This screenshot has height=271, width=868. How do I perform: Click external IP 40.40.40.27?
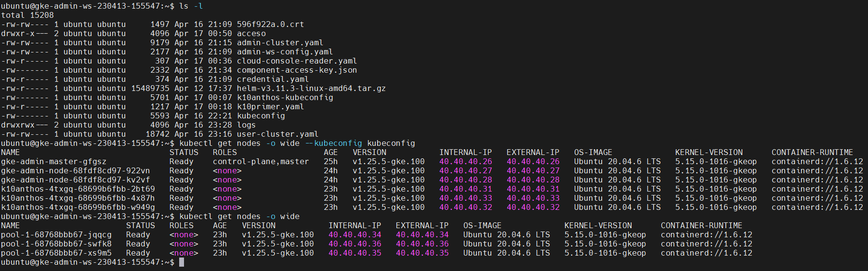533,171
